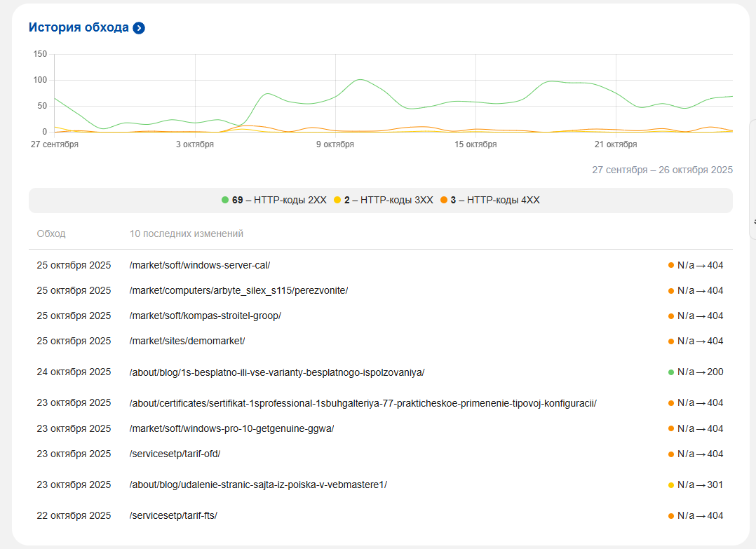756x549 pixels.
Task: Click the 9 октября peak on the chart
Action: click(359, 80)
